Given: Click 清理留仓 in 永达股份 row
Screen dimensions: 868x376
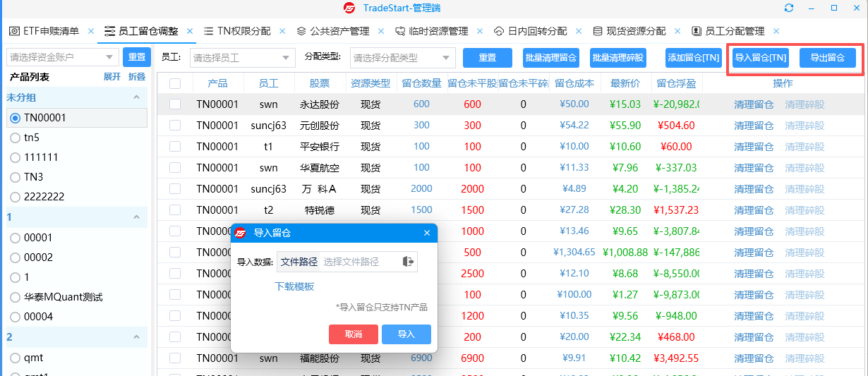Looking at the screenshot, I should click(x=754, y=104).
